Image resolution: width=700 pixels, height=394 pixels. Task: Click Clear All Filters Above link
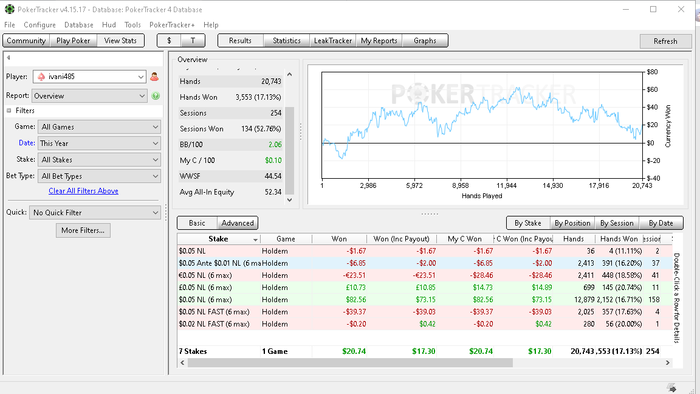(x=83, y=191)
